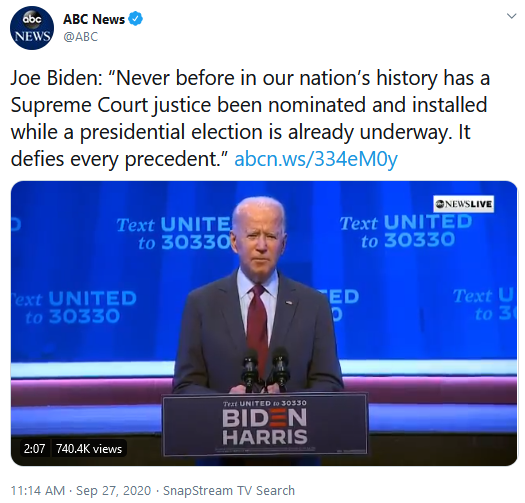Follow the abcn.ws/334eM0y link
Screen dimensions: 525x503
(x=316, y=159)
